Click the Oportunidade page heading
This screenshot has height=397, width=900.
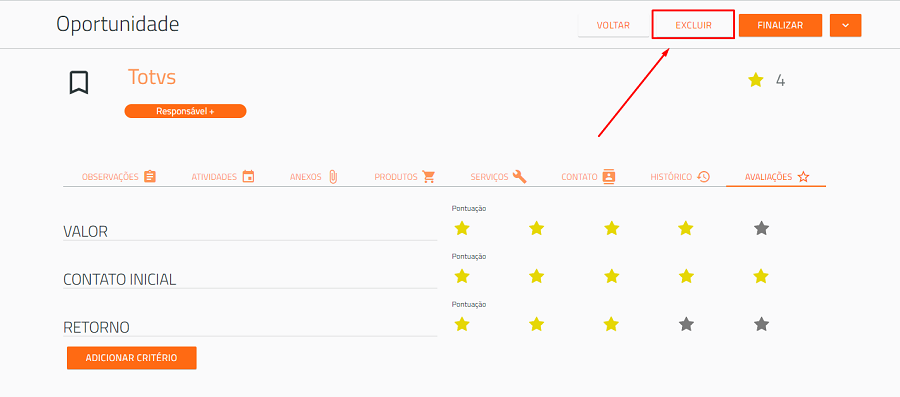118,24
